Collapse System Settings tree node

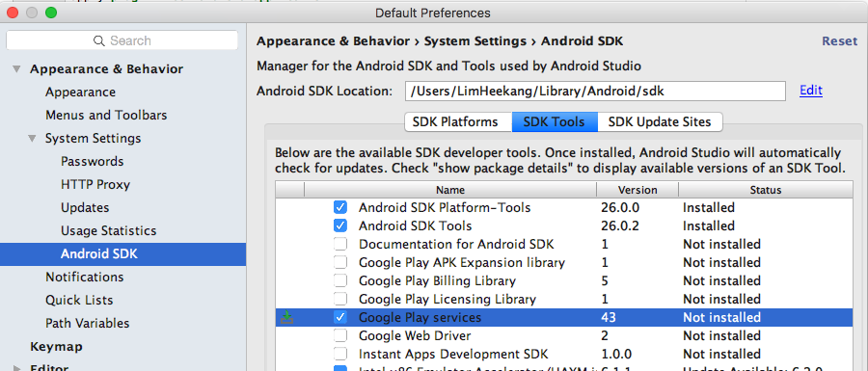pos(33,138)
